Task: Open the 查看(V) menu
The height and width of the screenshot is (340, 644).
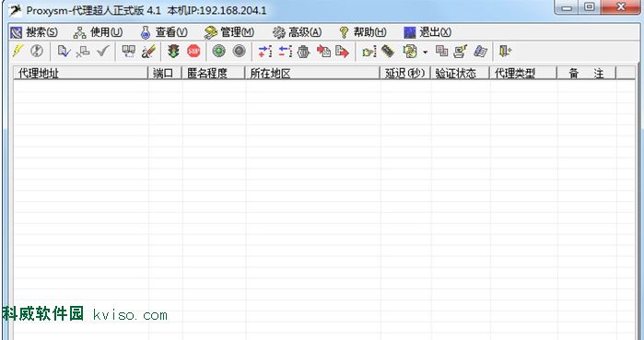Action: (x=164, y=32)
